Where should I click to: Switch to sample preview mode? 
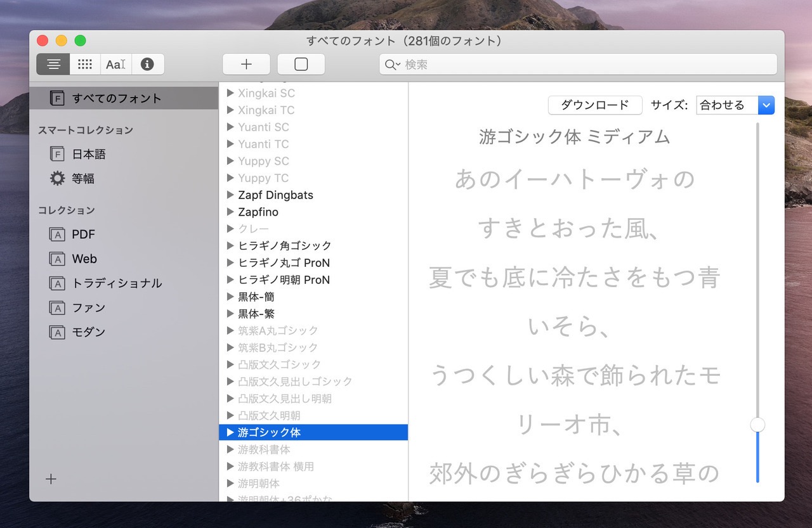[53, 64]
